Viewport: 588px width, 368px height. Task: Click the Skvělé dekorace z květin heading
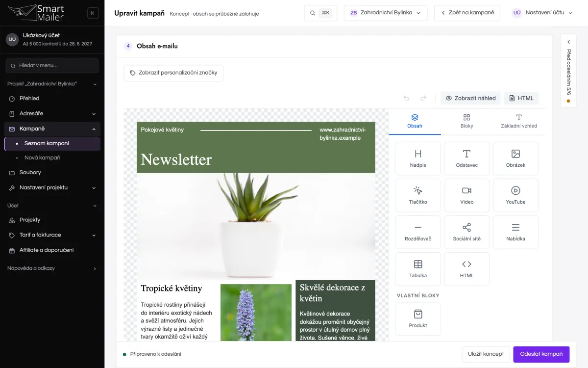coord(333,293)
